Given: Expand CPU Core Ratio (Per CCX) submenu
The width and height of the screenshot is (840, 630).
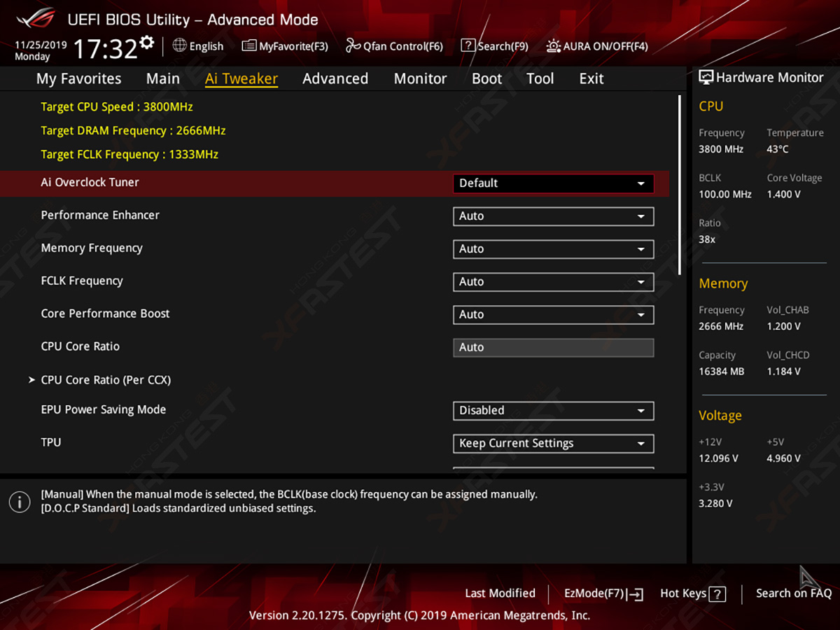Looking at the screenshot, I should point(99,380).
